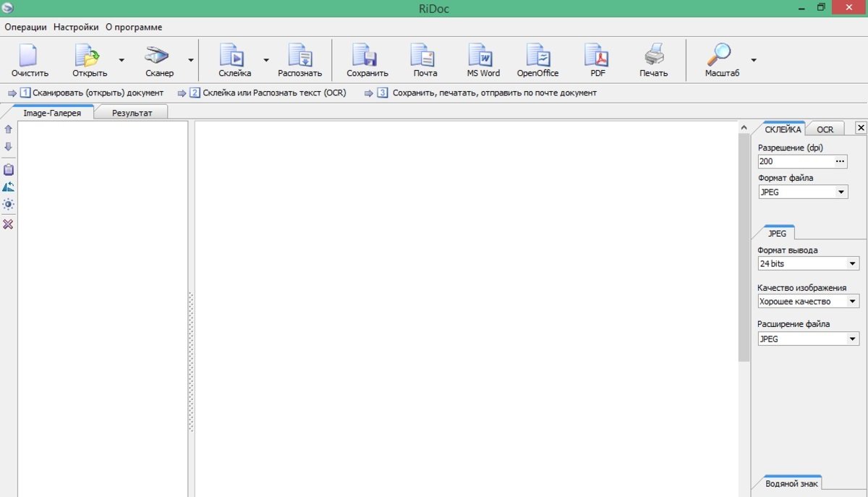Click the resolution ellipsis button
Screen dimensions: 868x497
(840, 161)
